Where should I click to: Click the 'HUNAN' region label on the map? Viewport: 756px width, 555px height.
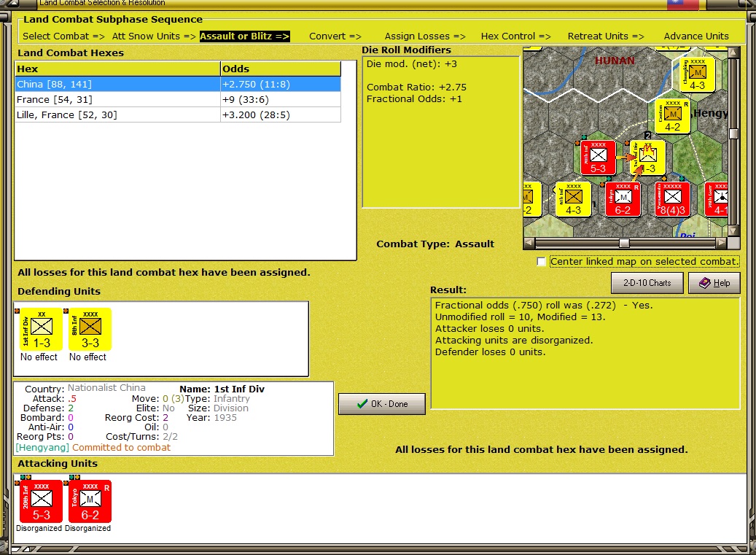[x=615, y=61]
